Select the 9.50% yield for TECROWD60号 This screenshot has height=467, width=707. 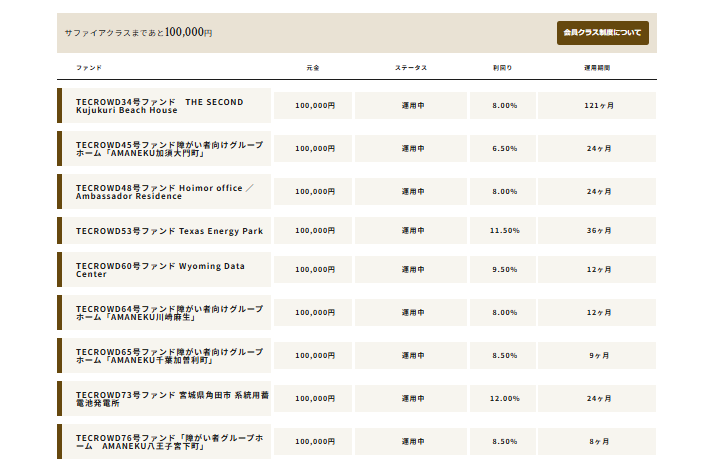click(x=503, y=270)
